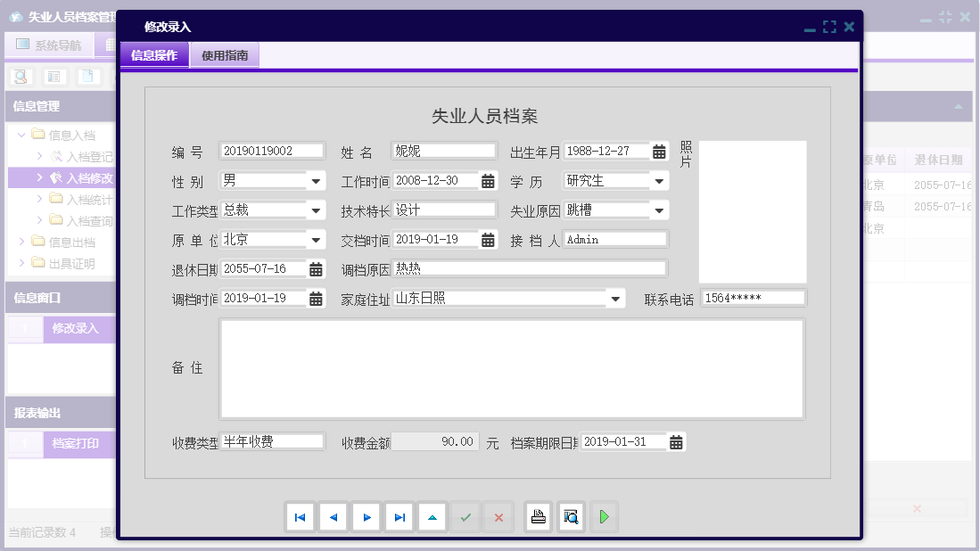
Task: Jump to the last record navigation icon
Action: tap(399, 516)
